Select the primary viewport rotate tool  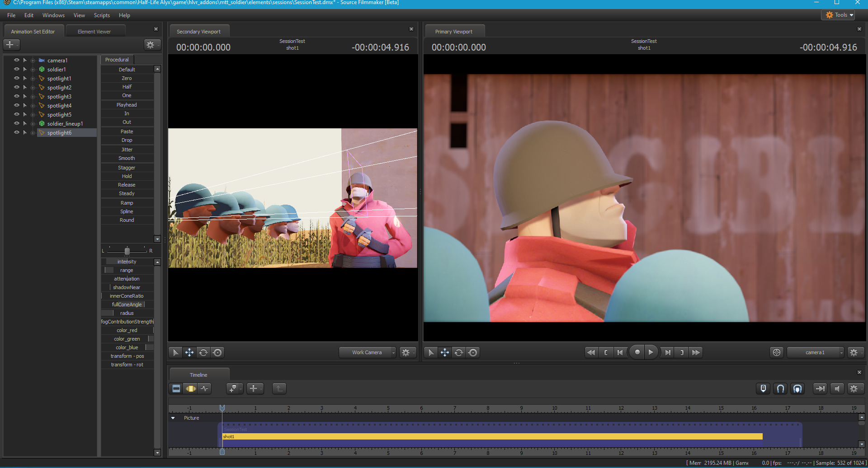click(459, 352)
